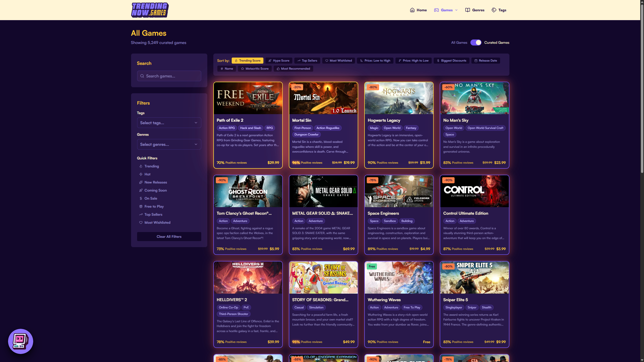Sort by Most Recommended
This screenshot has width=644, height=362.
[293, 69]
